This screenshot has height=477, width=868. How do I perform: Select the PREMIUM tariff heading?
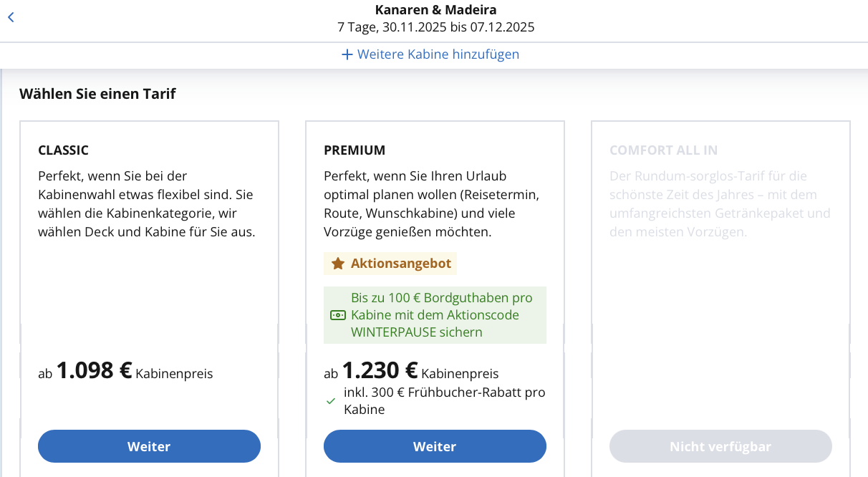(x=355, y=150)
